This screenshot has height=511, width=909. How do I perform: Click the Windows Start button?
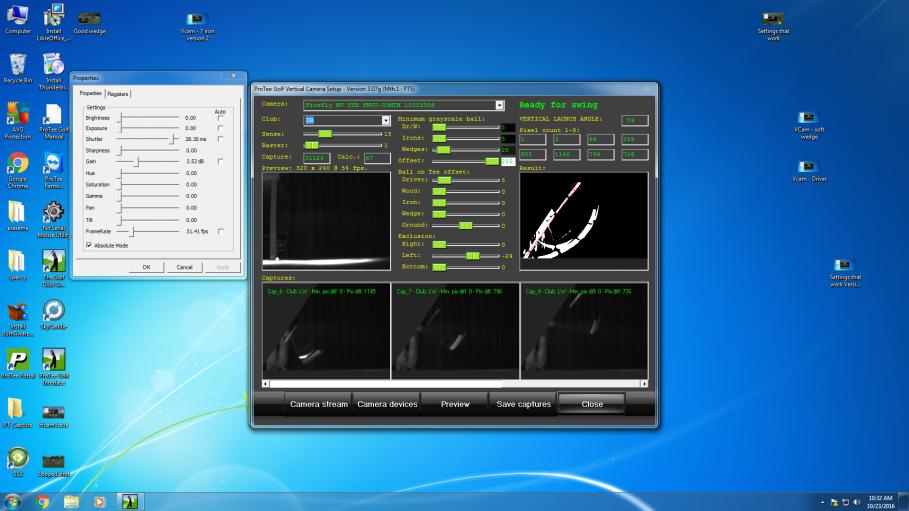coord(12,501)
